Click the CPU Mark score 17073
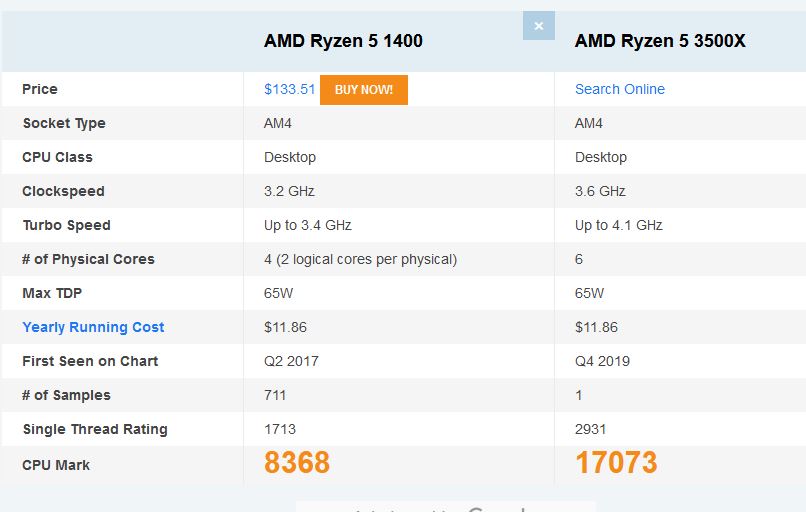 coord(616,463)
